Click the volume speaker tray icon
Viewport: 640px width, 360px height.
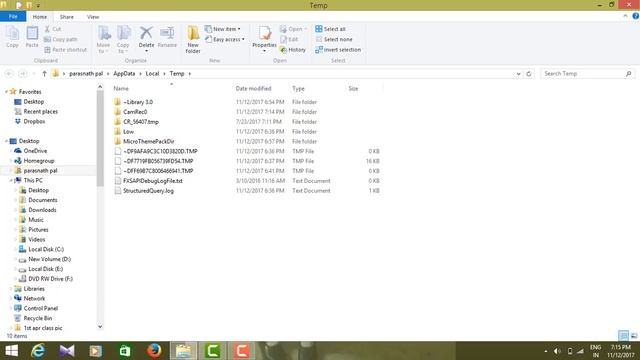(x=558, y=351)
